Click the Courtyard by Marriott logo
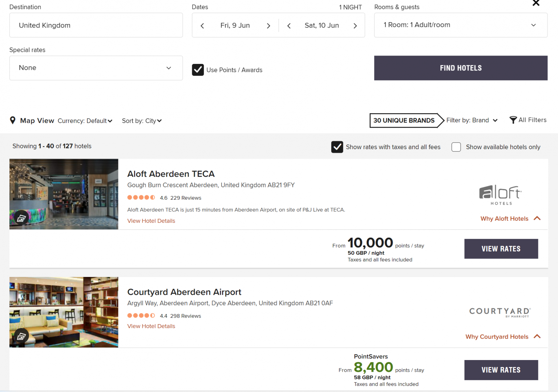The image size is (558, 392). (500, 312)
